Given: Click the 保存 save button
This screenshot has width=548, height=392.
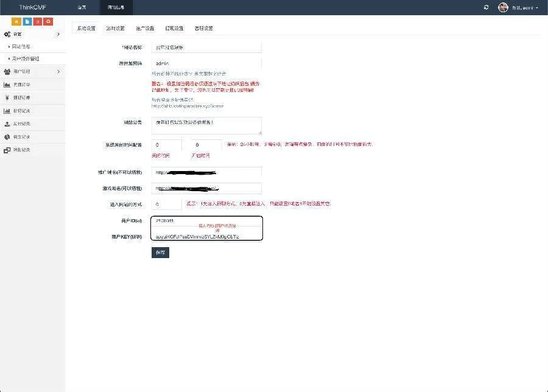Looking at the screenshot, I should (160, 252).
